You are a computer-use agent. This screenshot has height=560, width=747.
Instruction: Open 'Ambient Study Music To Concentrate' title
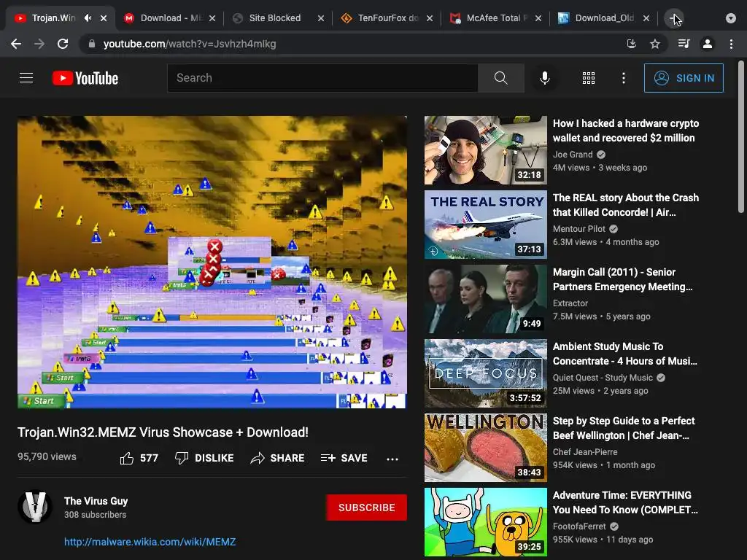pos(624,354)
